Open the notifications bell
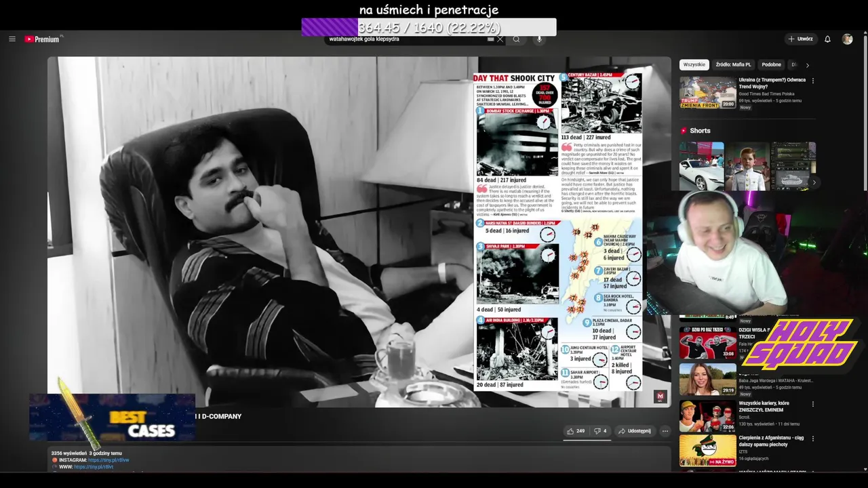The width and height of the screenshot is (868, 488). (x=827, y=39)
